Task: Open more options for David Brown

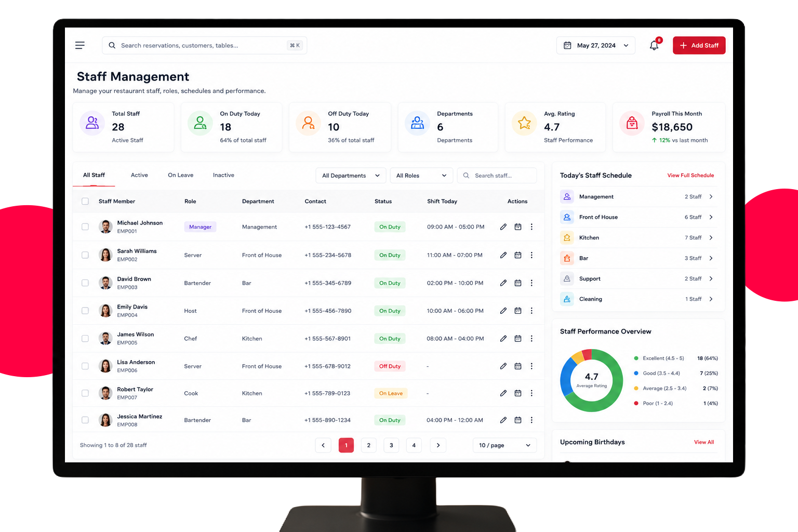Action: 531,283
